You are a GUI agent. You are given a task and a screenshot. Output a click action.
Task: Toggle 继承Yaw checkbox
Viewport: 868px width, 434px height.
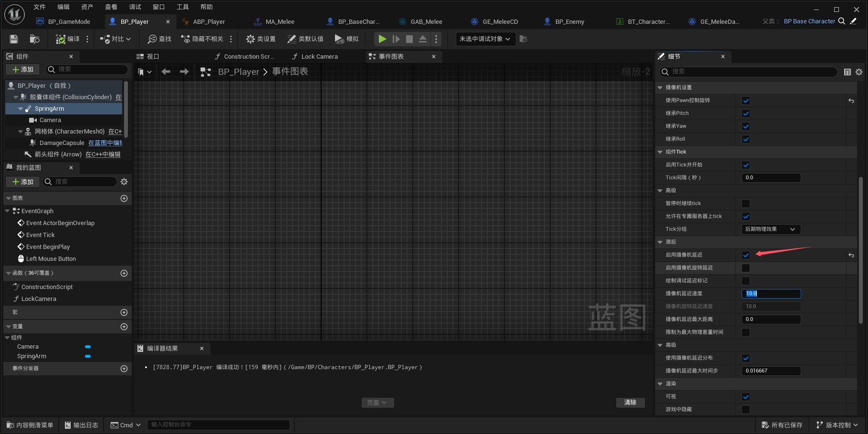pos(746,126)
